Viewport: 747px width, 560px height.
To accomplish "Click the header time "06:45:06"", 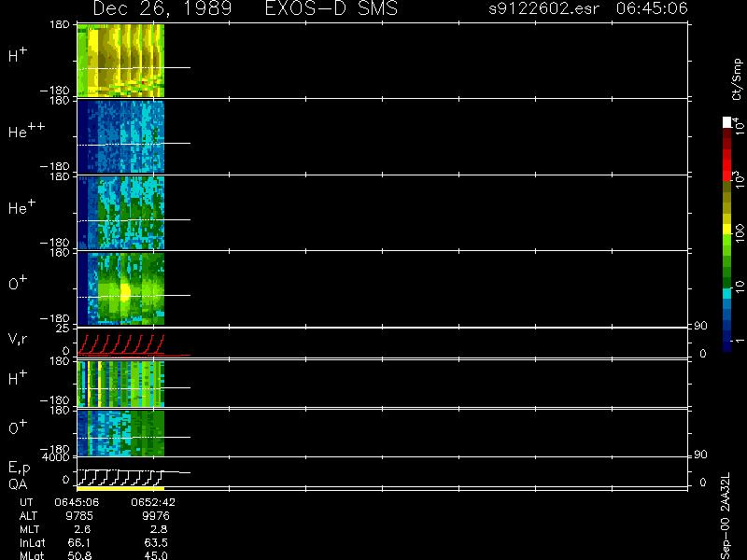I will [x=652, y=8].
